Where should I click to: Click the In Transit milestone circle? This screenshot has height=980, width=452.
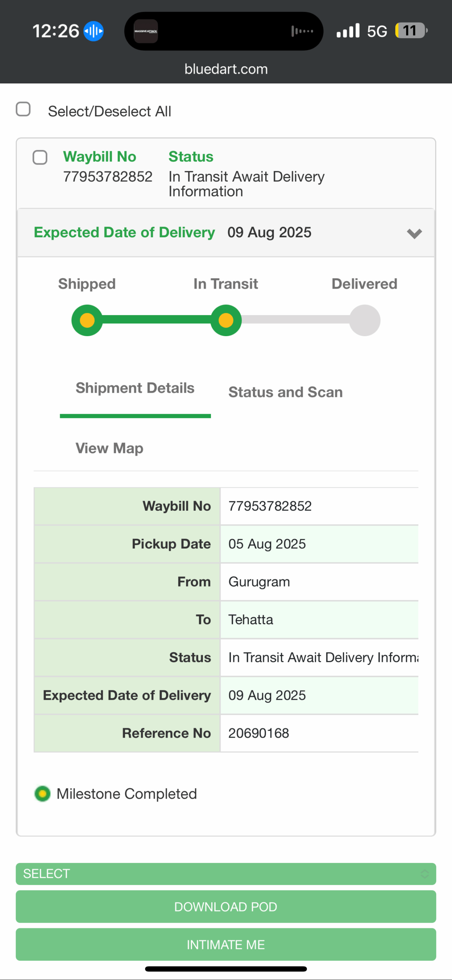click(x=226, y=320)
